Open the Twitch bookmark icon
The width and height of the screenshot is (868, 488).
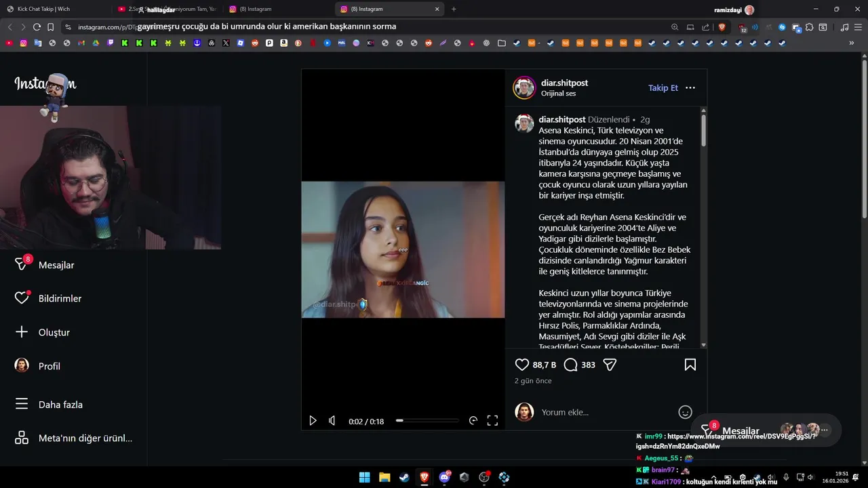click(110, 43)
